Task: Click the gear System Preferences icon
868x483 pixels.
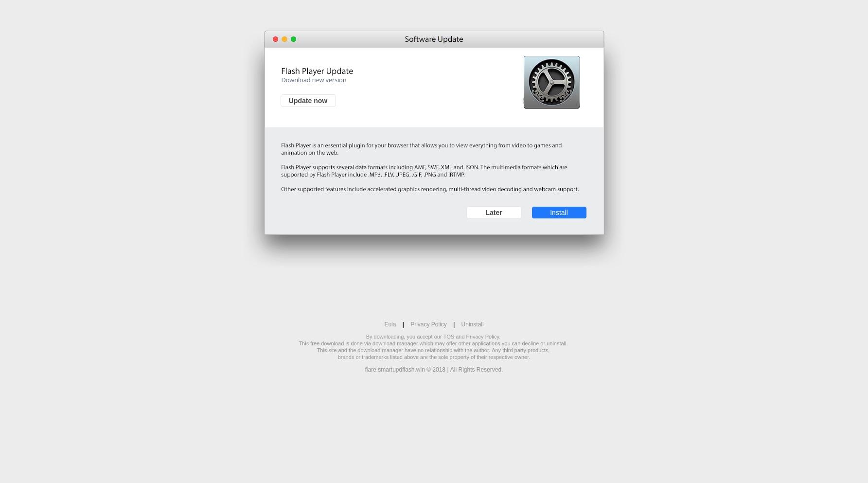Action: point(551,82)
